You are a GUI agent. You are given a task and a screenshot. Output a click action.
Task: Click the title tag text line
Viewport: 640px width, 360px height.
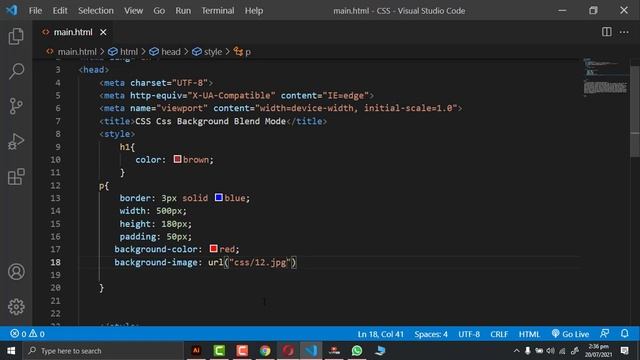[x=213, y=121]
